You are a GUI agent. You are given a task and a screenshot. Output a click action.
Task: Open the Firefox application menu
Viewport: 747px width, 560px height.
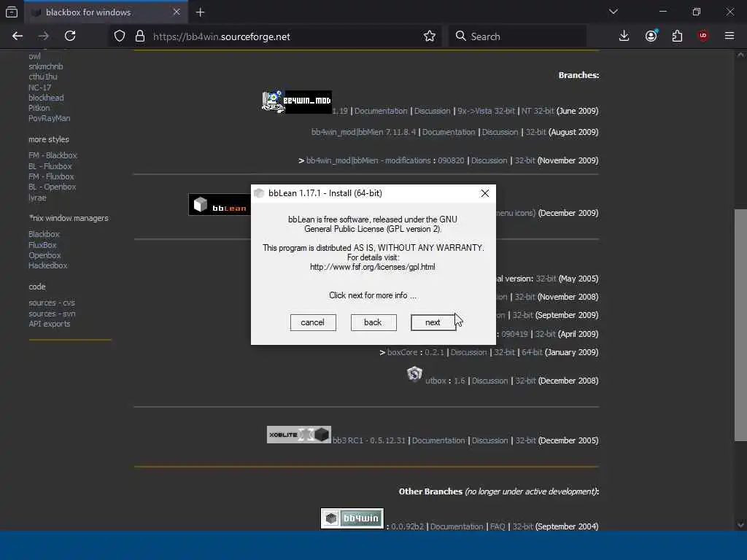[729, 36]
